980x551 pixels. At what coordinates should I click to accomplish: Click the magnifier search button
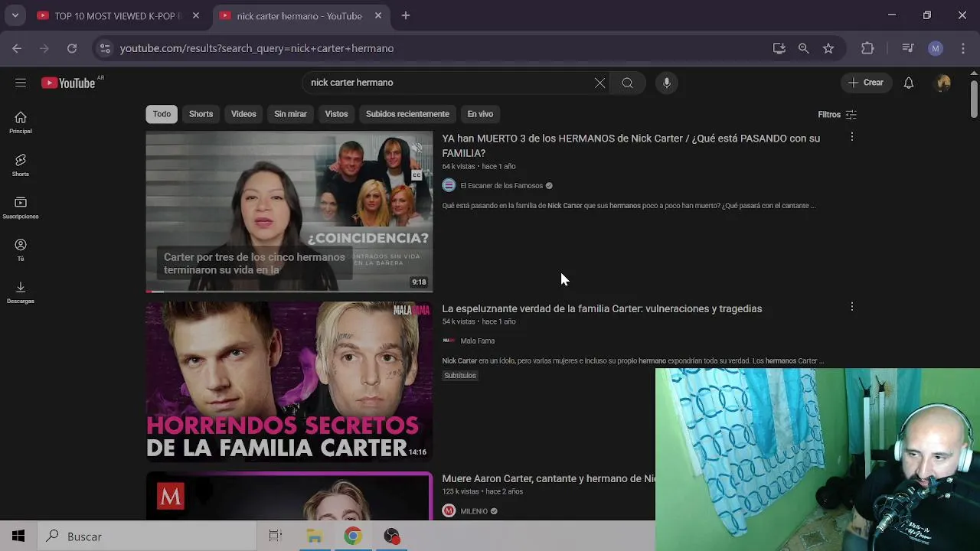[x=627, y=83]
